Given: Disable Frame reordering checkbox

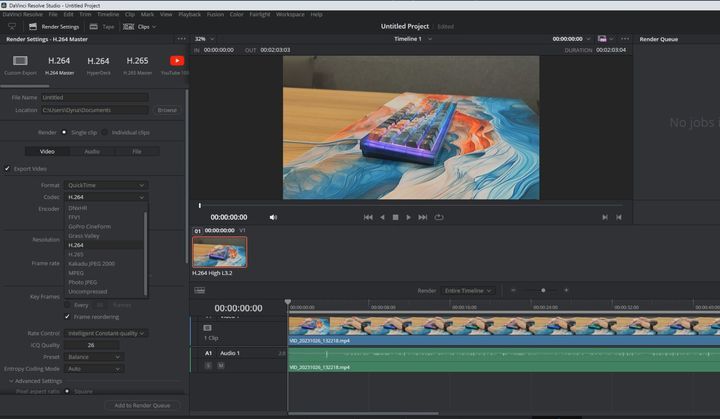Looking at the screenshot, I should 69,316.
